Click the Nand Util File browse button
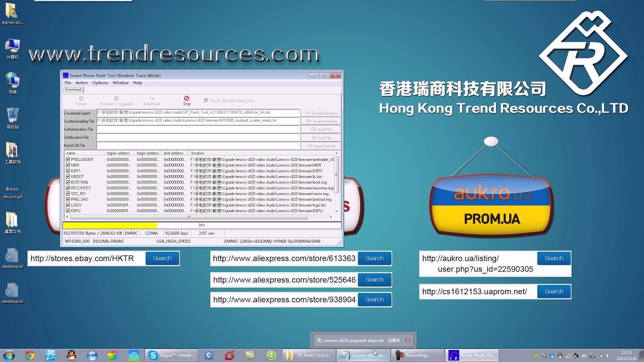The image size is (644, 362). coord(320,146)
